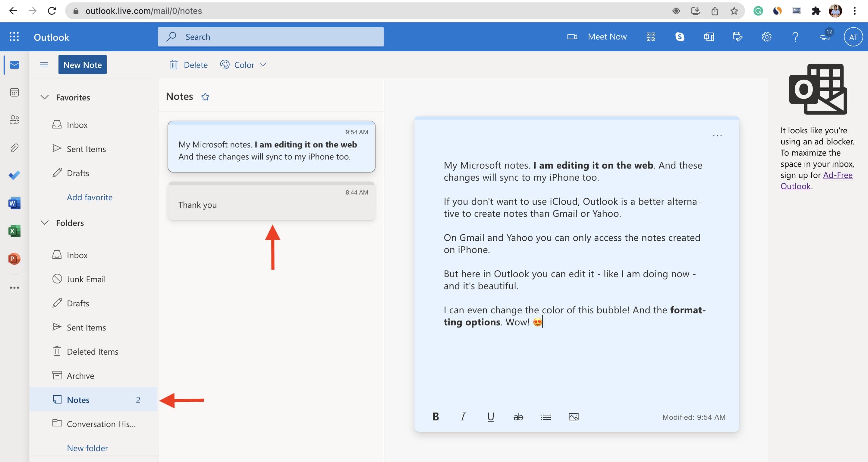Toggle underline formatting in note
This screenshot has height=462, width=868.
tap(491, 416)
